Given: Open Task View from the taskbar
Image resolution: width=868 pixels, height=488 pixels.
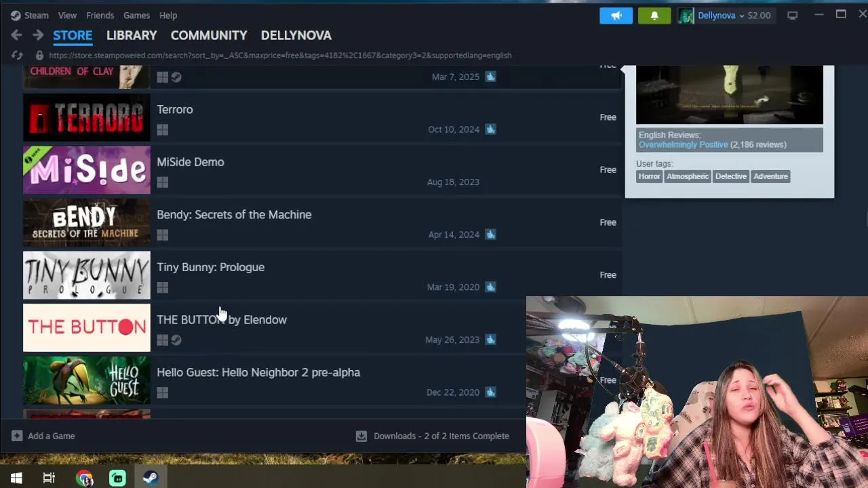Looking at the screenshot, I should point(49,478).
